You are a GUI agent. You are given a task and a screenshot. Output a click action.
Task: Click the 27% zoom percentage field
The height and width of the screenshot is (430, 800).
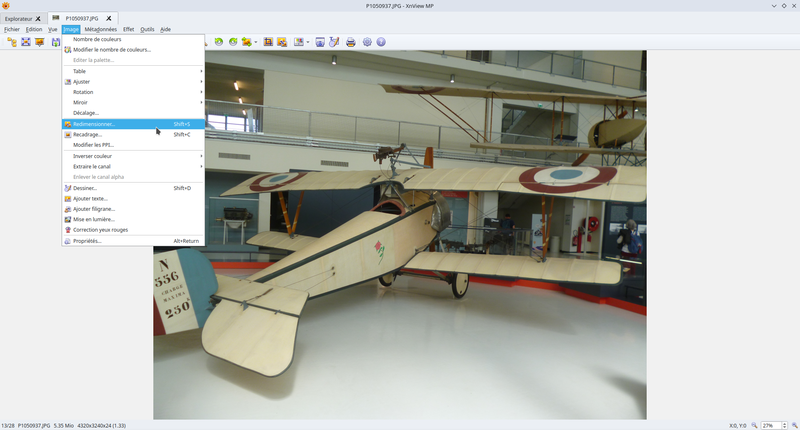click(x=770, y=425)
